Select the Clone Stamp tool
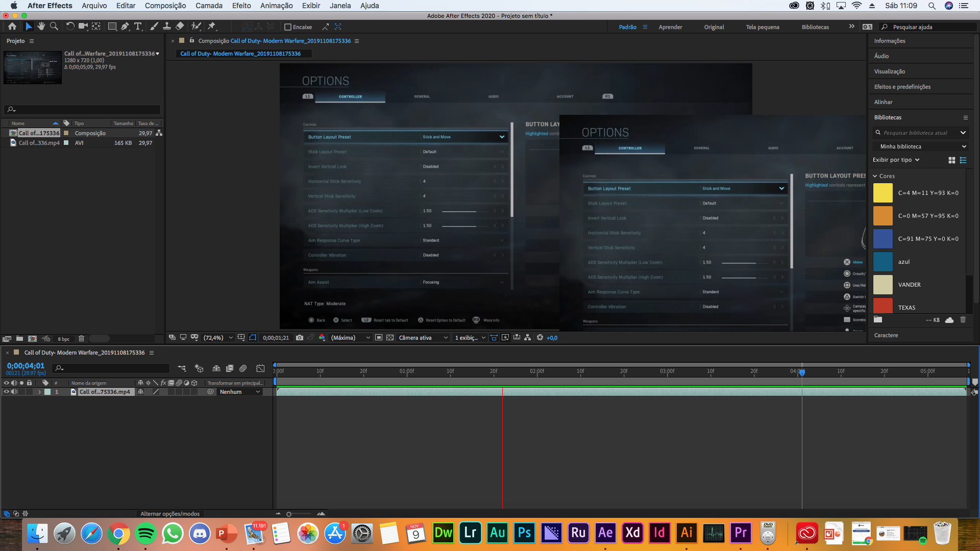980x551 pixels. point(167,27)
